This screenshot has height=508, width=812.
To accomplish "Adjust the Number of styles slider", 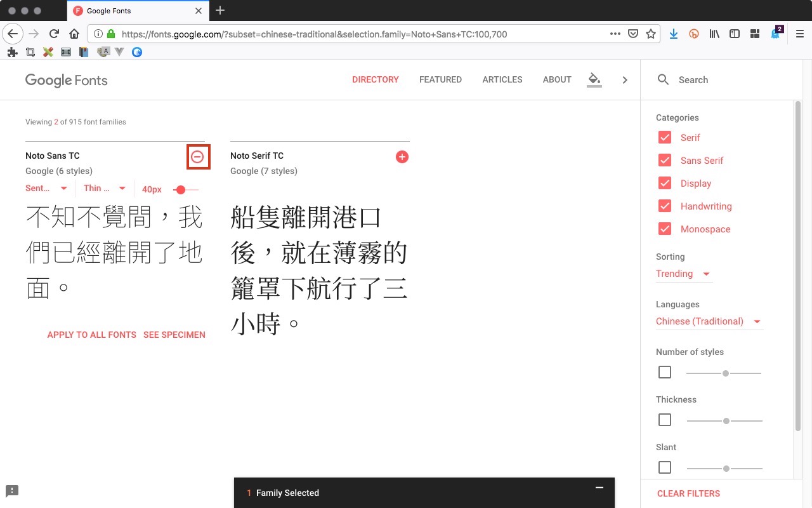I will (724, 373).
